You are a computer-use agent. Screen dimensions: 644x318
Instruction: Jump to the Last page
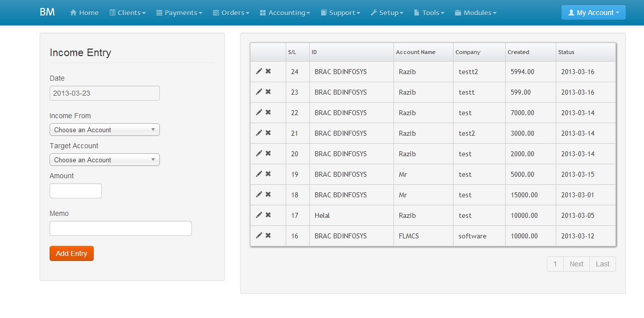[x=602, y=264]
